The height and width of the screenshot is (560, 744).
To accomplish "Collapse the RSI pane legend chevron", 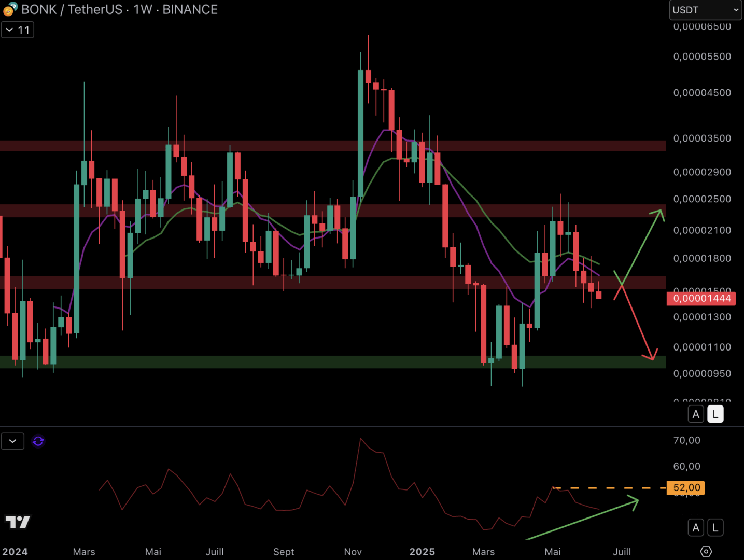I will (12, 441).
